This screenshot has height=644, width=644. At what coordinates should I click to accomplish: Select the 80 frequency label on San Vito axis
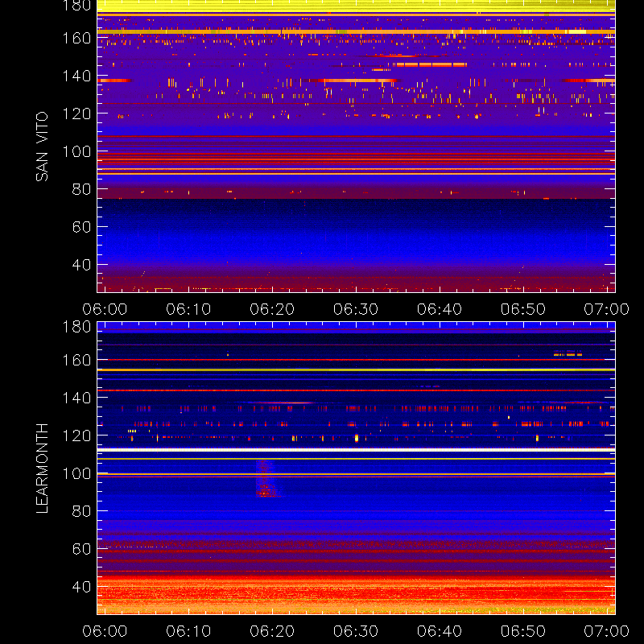point(82,189)
